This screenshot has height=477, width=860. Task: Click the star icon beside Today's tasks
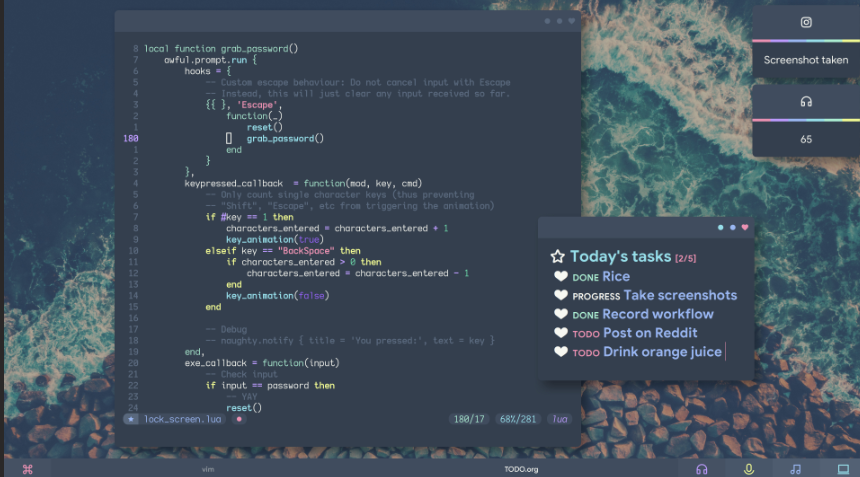pos(558,257)
